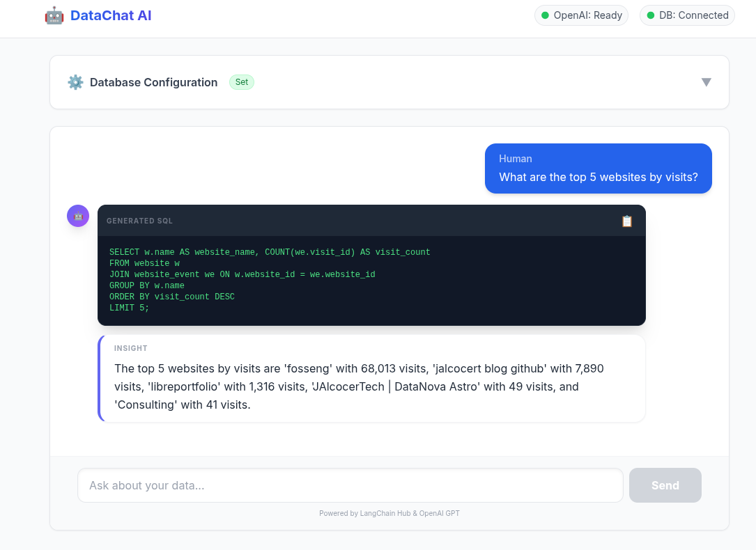Click the green "Set" status badge

click(x=242, y=82)
